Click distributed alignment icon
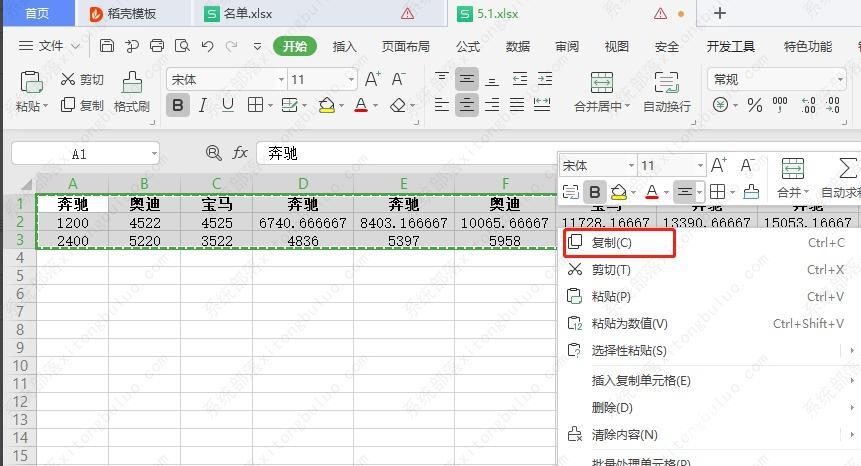 [x=542, y=104]
